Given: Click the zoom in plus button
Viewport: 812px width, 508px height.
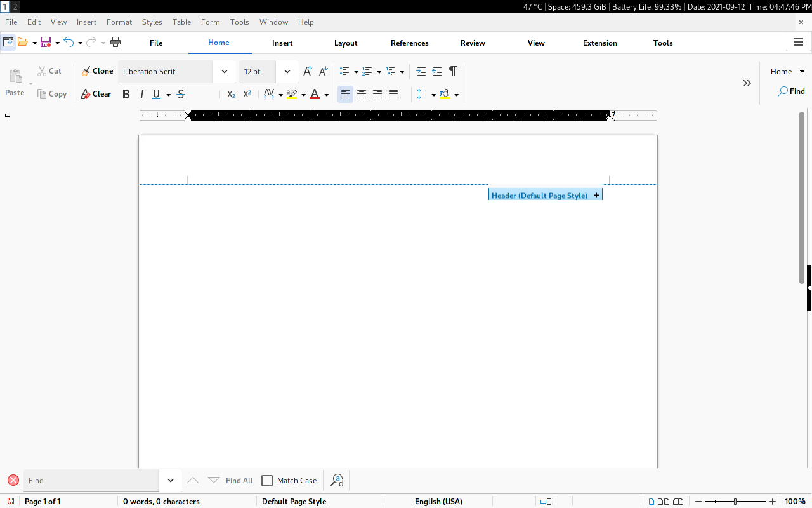Looking at the screenshot, I should [773, 502].
